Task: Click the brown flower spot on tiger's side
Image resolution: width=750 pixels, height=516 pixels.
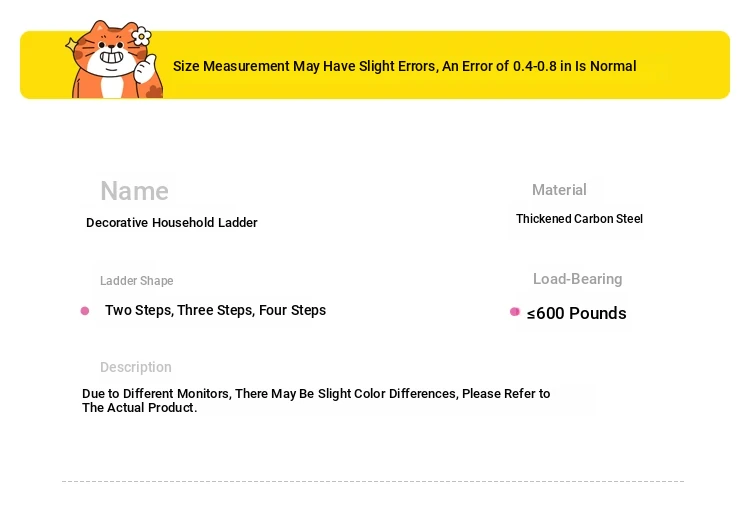Action: pyautogui.click(x=153, y=91)
